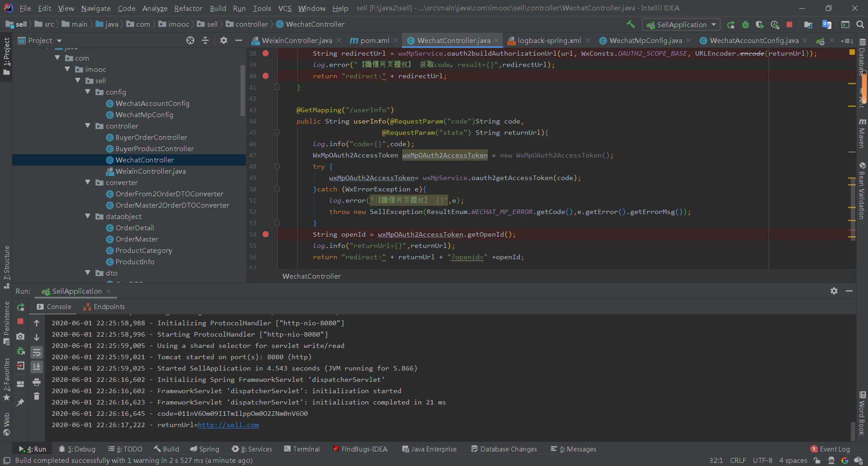Print console output with printer icon
Screen dimensions: 868x466
click(x=37, y=382)
